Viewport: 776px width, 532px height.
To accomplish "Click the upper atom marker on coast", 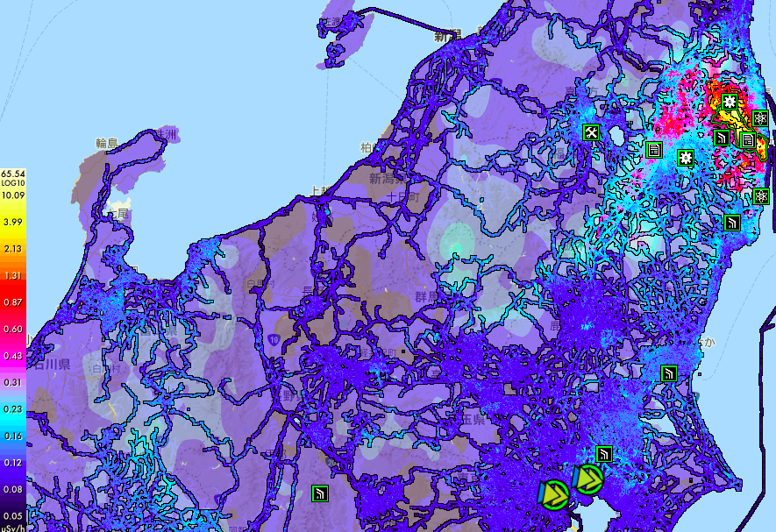I will [760, 117].
